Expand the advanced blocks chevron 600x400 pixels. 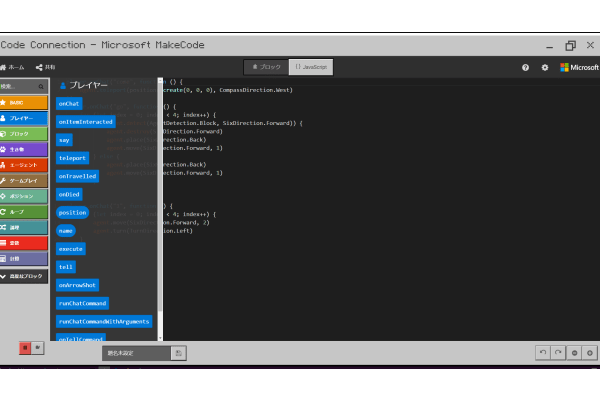coord(24,276)
